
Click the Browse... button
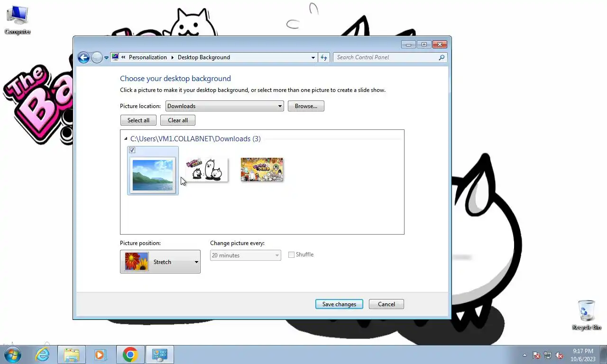pyautogui.click(x=306, y=106)
